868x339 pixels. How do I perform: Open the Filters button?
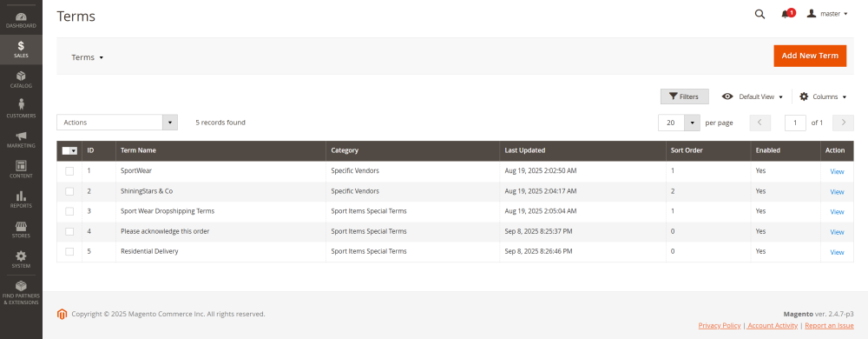click(684, 96)
